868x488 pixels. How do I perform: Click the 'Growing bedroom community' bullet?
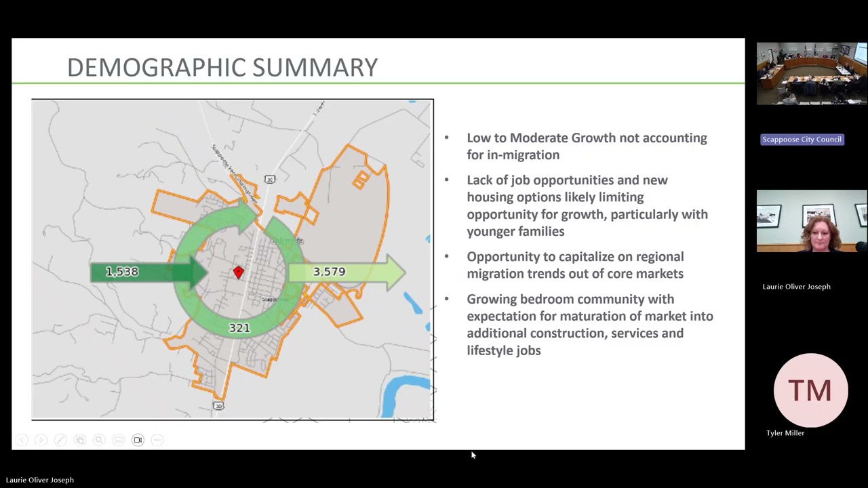pyautogui.click(x=590, y=325)
